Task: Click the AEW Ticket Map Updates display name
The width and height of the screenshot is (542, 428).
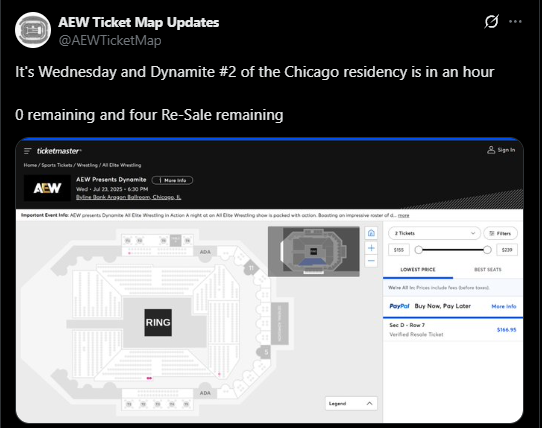Action: [x=139, y=22]
